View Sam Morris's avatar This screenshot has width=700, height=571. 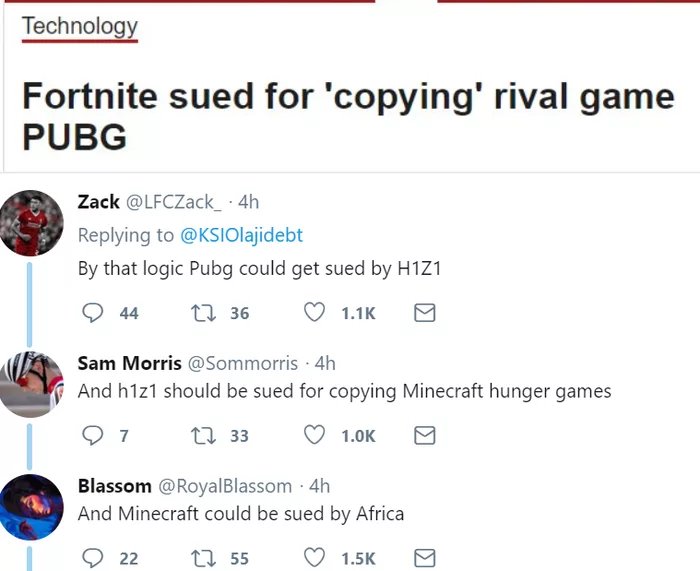click(x=32, y=384)
